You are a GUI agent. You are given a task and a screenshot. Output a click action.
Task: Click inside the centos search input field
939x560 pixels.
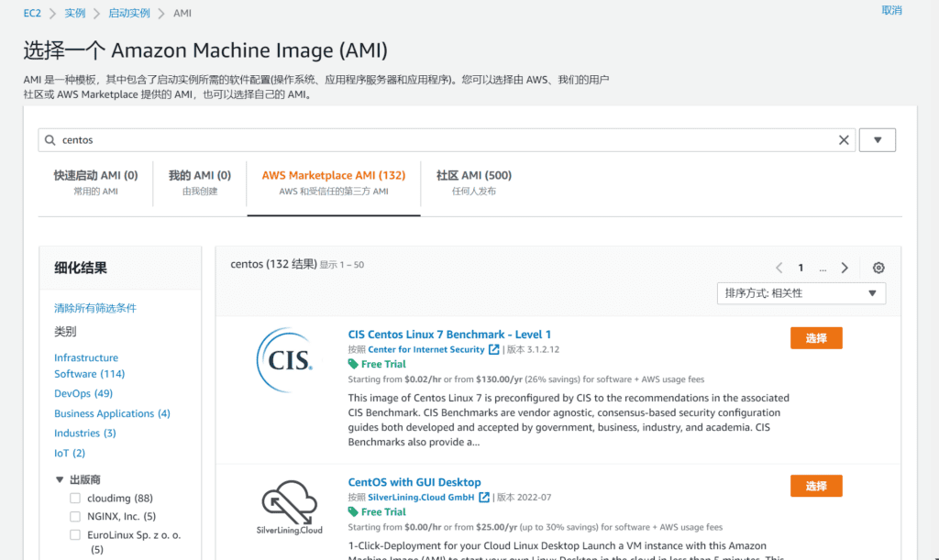click(x=367, y=139)
